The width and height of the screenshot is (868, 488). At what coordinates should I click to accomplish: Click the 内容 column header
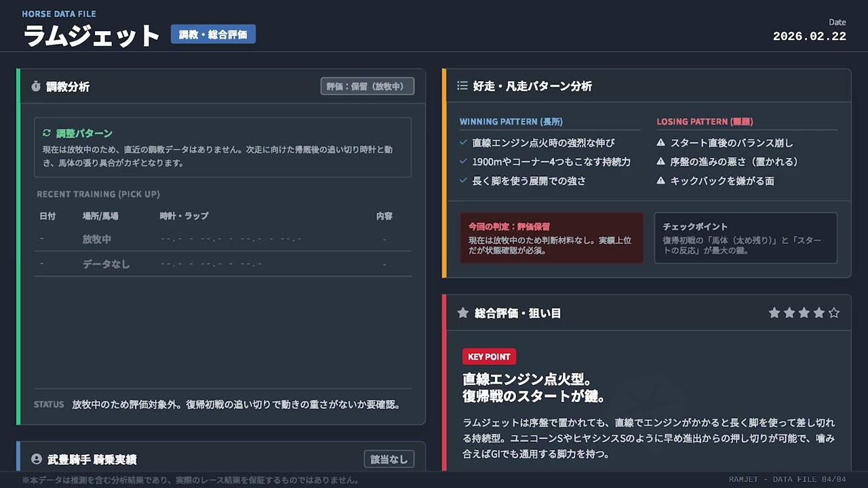click(x=384, y=216)
